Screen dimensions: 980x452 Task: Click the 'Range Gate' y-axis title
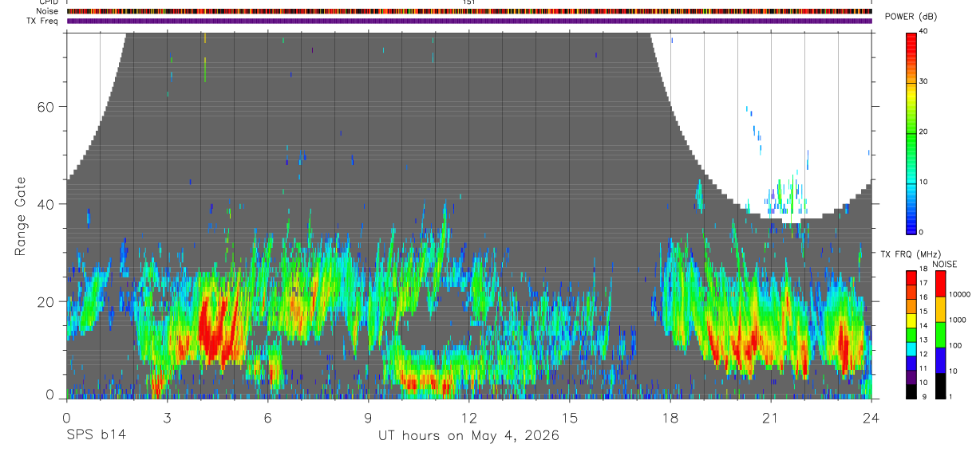point(20,216)
